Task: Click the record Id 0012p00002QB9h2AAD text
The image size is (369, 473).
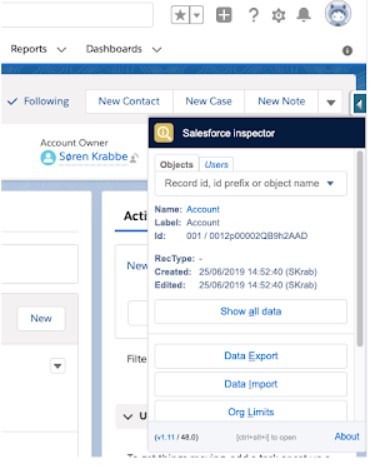Action: (258, 236)
